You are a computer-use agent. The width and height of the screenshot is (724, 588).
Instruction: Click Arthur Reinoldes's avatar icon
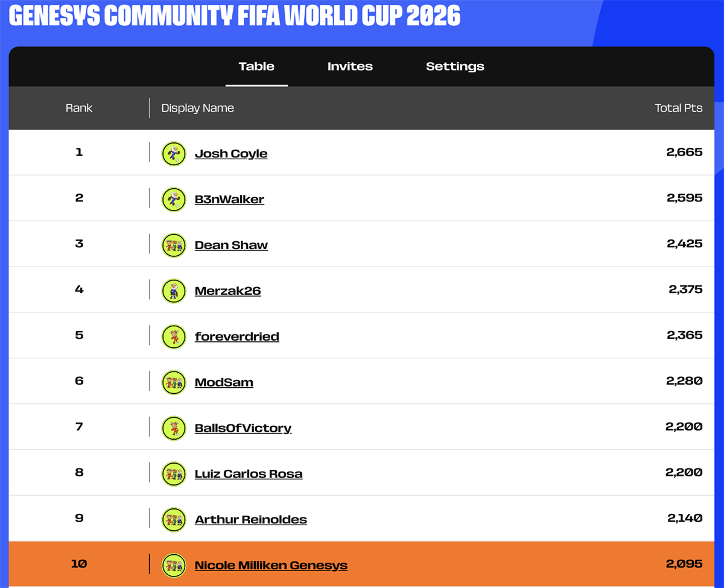point(174,519)
